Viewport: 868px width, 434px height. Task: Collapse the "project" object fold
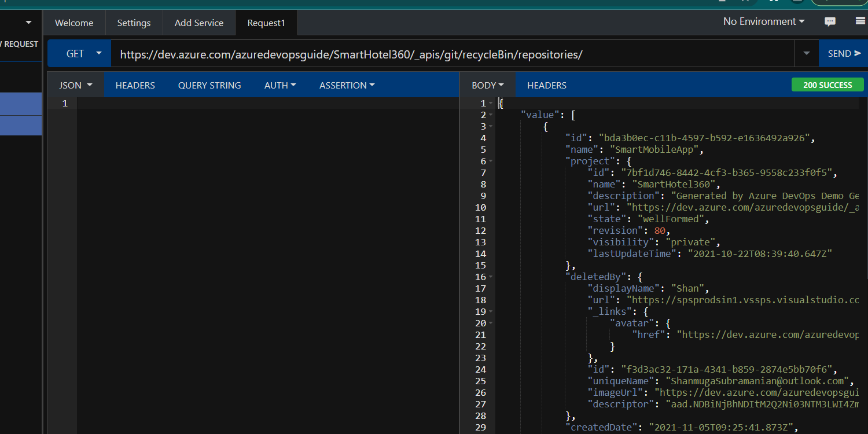491,161
